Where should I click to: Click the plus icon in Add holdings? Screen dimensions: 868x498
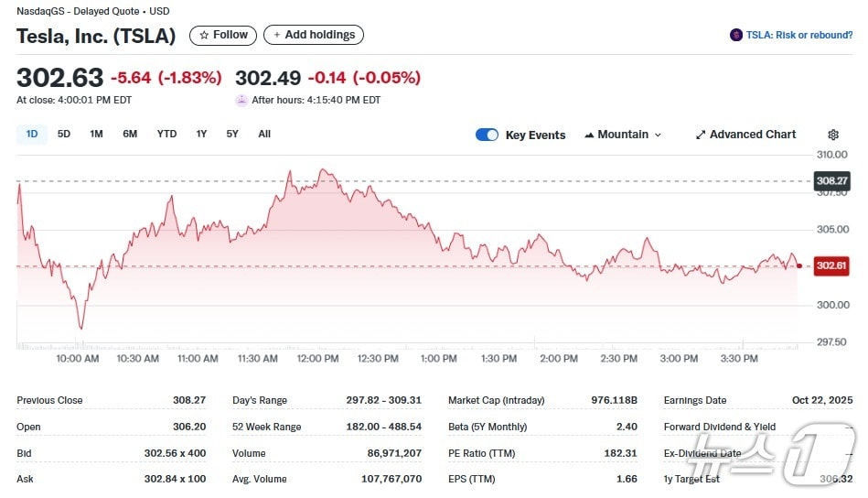click(x=277, y=35)
